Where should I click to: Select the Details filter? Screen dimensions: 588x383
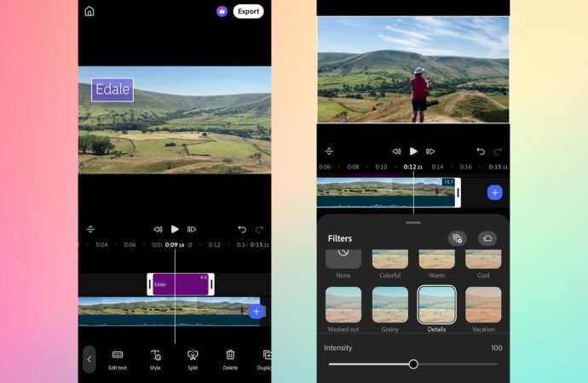pyautogui.click(x=436, y=309)
